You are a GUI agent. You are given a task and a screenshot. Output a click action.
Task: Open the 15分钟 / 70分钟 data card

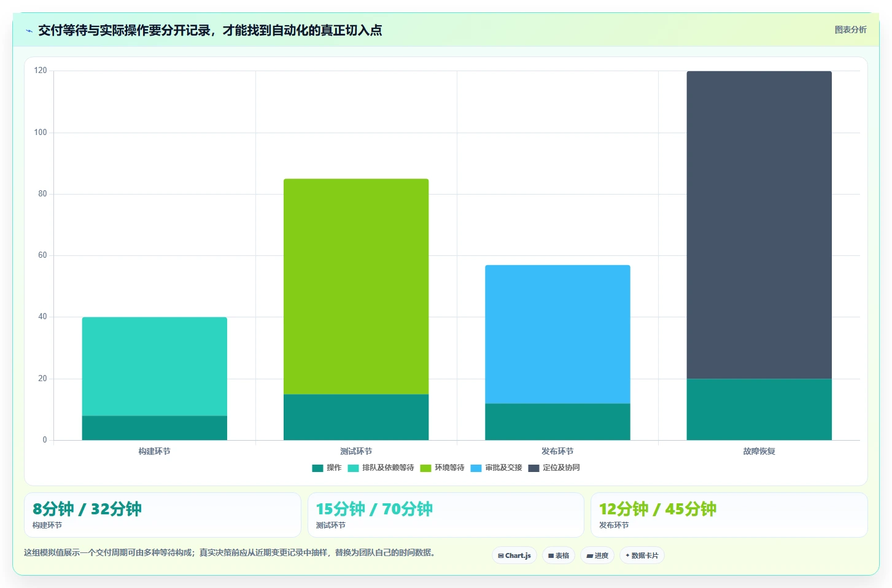446,515
